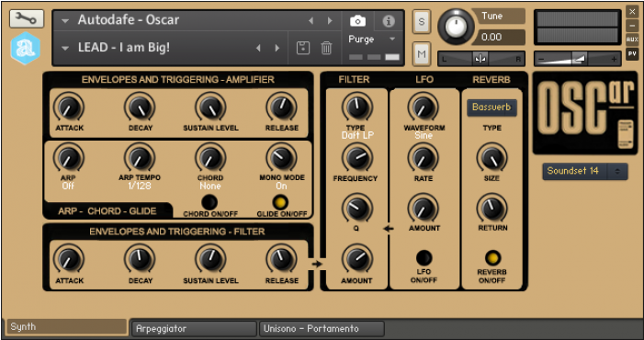Click amplifier ATTACK knob
This screenshot has width=644, height=340.
point(69,107)
